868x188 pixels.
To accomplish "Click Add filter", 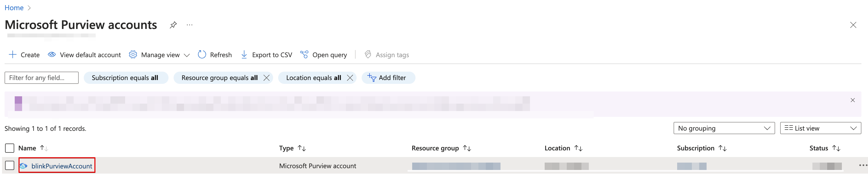I will (388, 78).
